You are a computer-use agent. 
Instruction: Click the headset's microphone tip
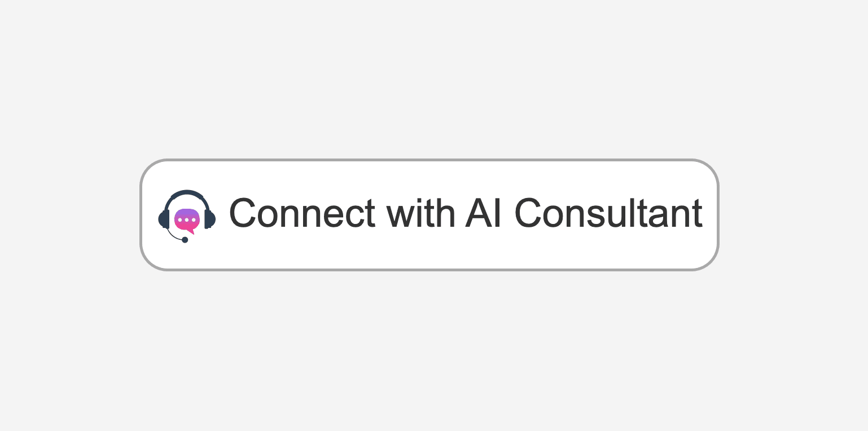(x=185, y=240)
